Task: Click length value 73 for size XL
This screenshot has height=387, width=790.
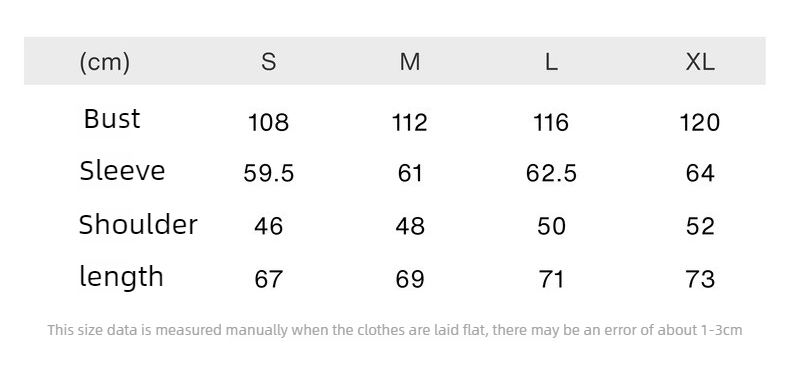Action: pos(700,279)
